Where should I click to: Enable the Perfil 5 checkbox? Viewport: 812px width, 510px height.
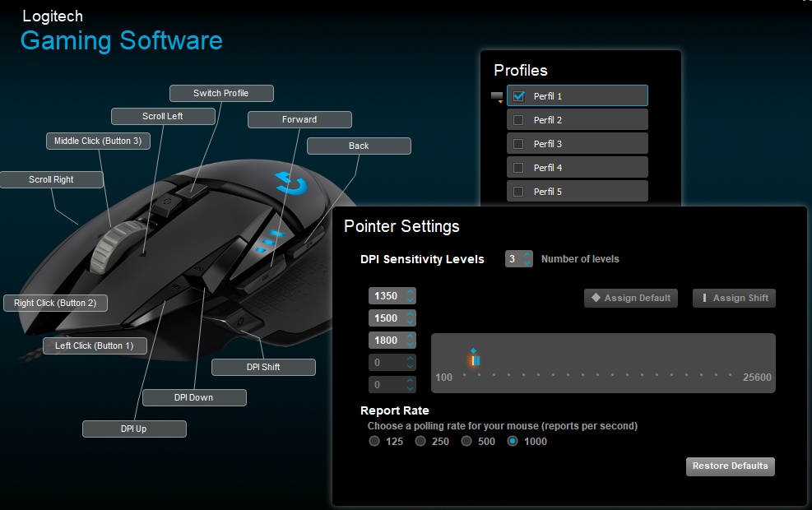click(517, 192)
